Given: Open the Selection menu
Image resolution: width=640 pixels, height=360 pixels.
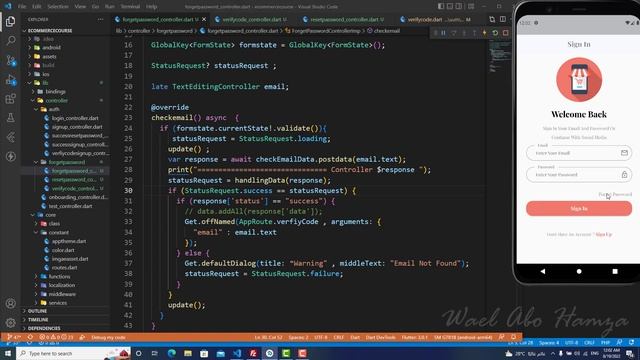Looking at the screenshot, I should [58, 7].
